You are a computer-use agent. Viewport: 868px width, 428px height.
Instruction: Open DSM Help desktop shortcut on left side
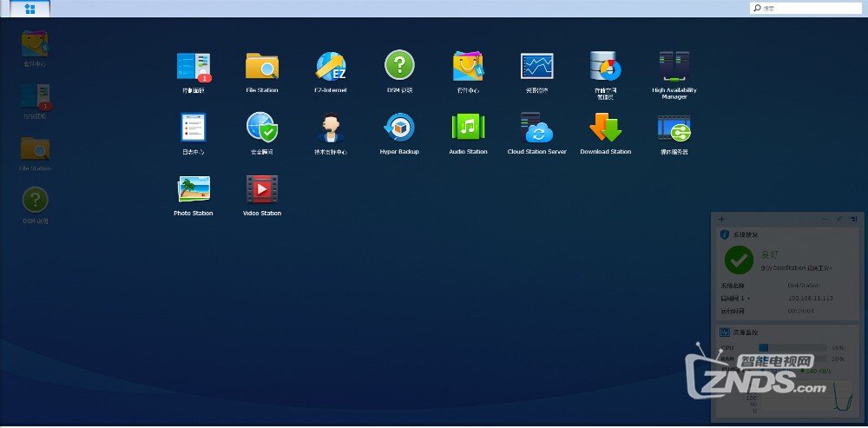point(35,200)
